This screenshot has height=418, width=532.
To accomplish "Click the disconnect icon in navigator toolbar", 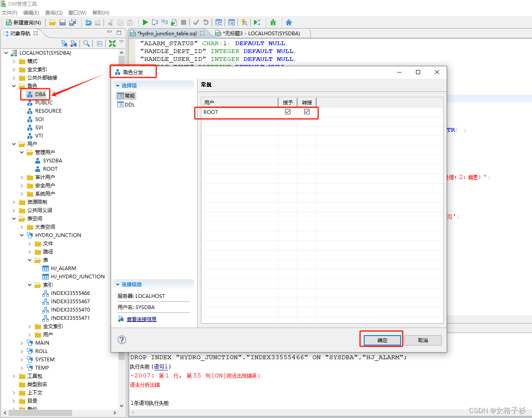I will [74, 43].
